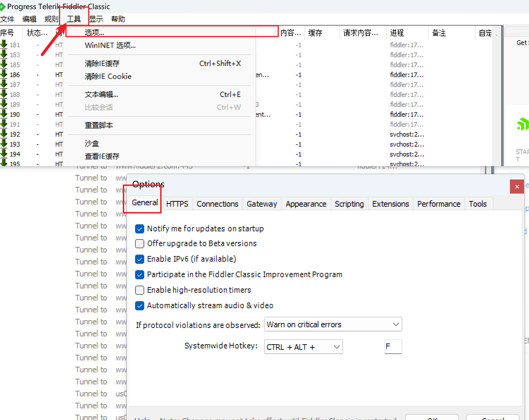Image resolution: width=529 pixels, height=420 pixels.
Task: Switch to the Scripting tab
Action: [x=349, y=204]
